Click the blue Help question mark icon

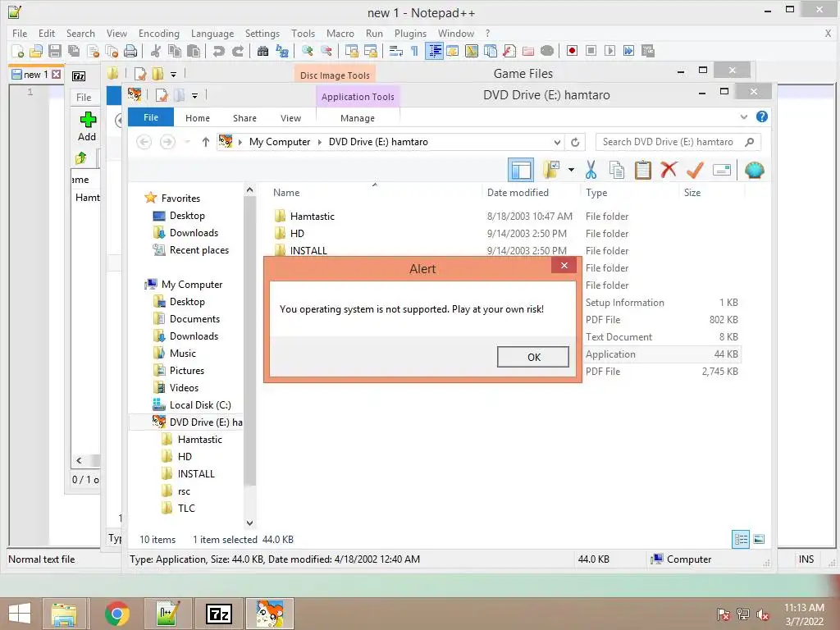point(762,116)
